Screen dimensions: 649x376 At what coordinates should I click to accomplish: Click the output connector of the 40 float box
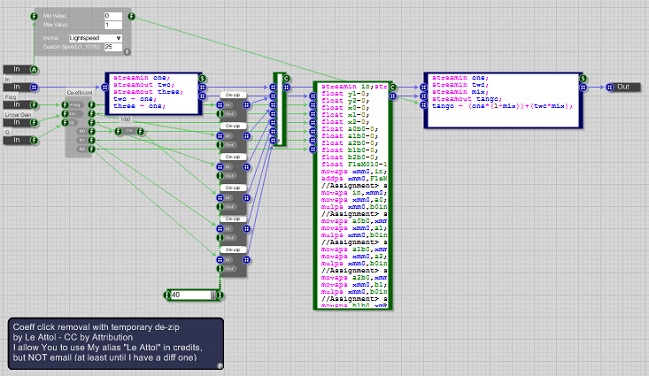(x=220, y=295)
